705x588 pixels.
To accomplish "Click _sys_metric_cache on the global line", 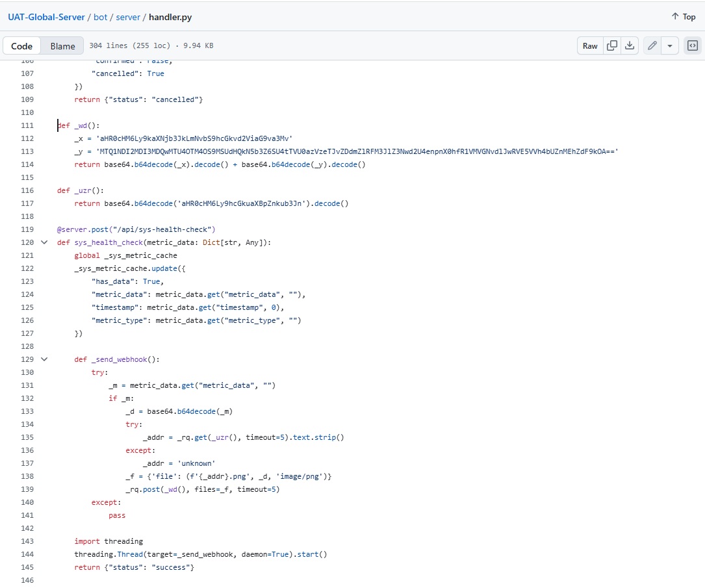I will pyautogui.click(x=141, y=255).
